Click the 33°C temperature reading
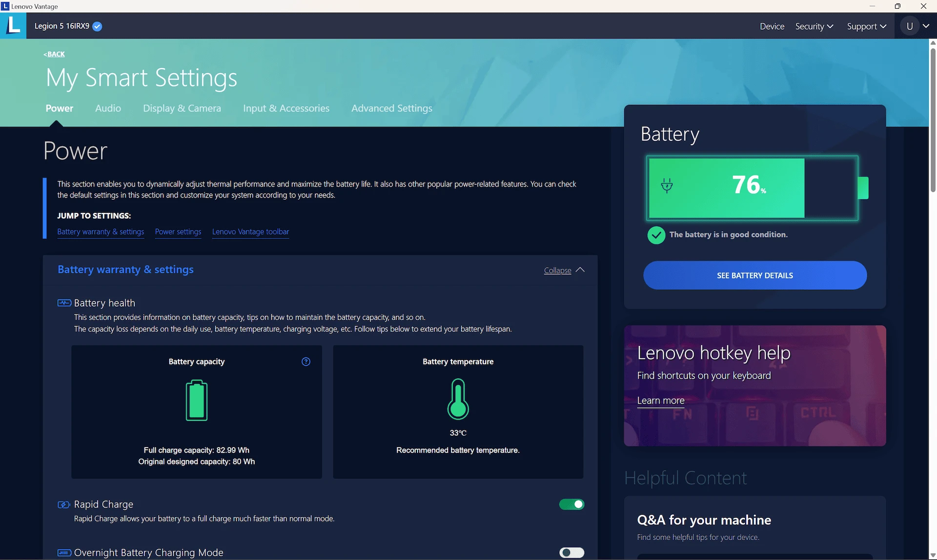937x560 pixels. pyautogui.click(x=458, y=433)
